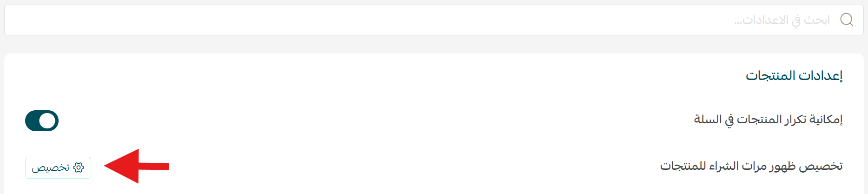This screenshot has height=194, width=868.
Task: Focus the ابحث في الاعدادات search field
Action: click(434, 20)
